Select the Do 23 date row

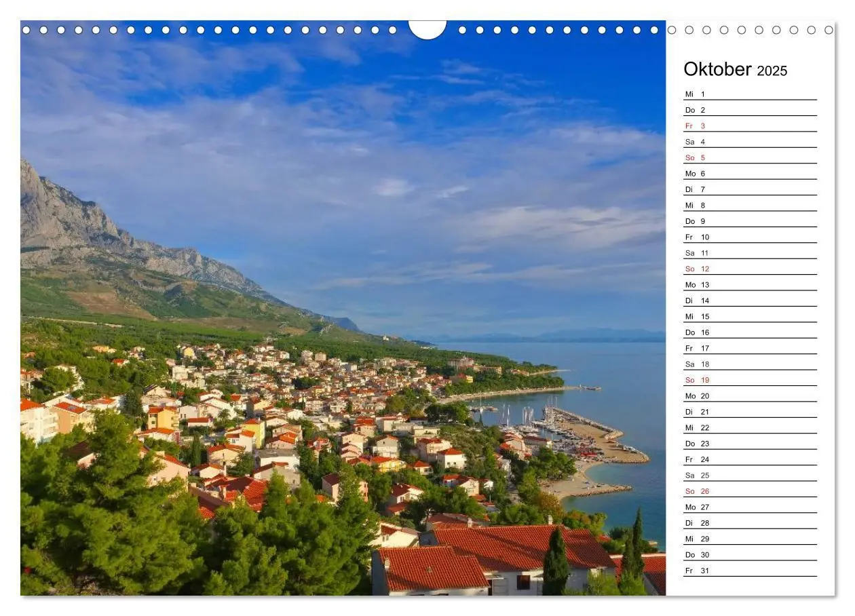(x=750, y=443)
